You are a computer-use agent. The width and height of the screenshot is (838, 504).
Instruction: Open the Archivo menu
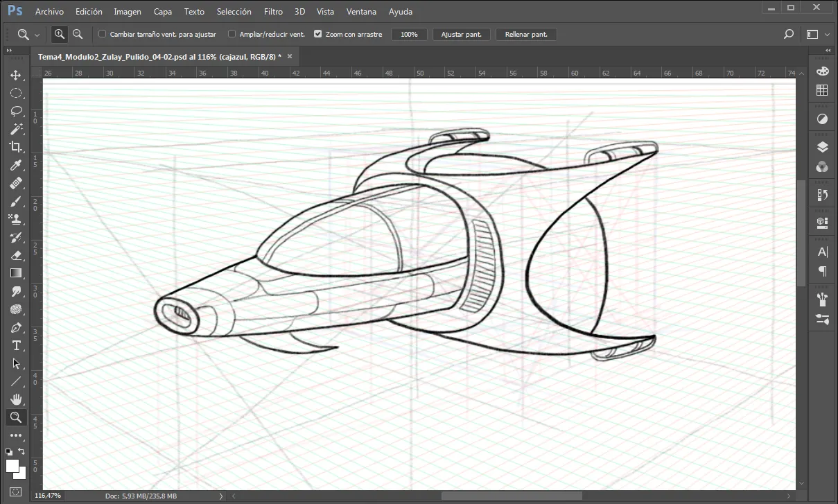coord(49,12)
